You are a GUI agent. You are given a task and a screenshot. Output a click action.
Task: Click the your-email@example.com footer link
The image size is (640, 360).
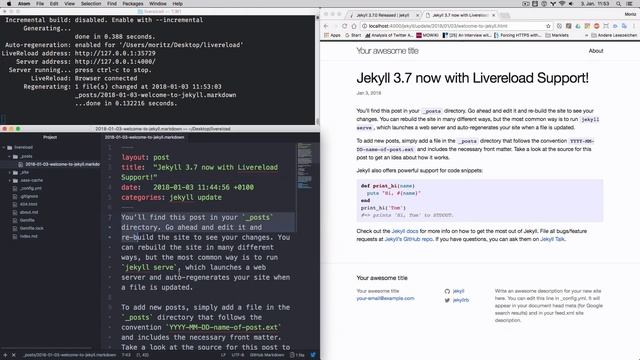click(385, 298)
